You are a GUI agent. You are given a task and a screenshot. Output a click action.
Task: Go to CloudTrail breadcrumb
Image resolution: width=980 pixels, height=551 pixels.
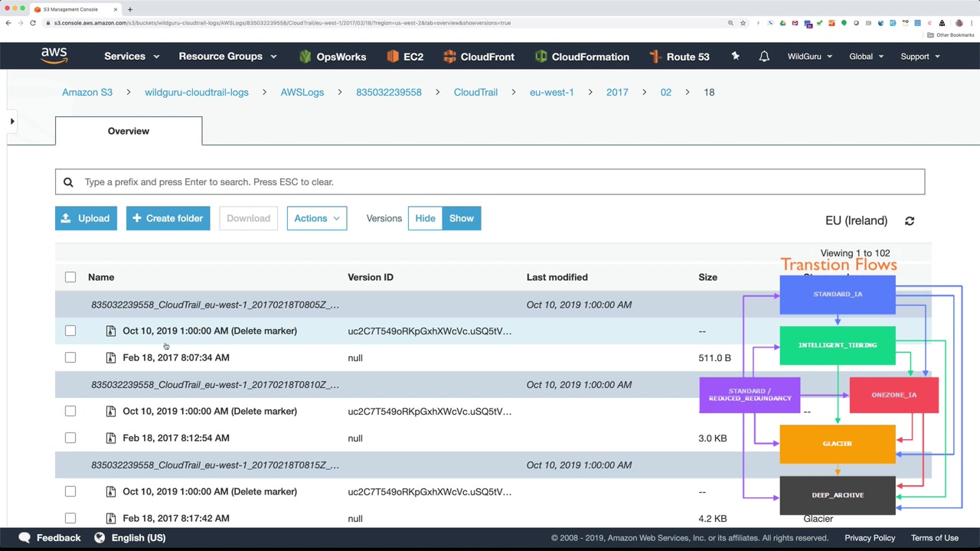[475, 92]
